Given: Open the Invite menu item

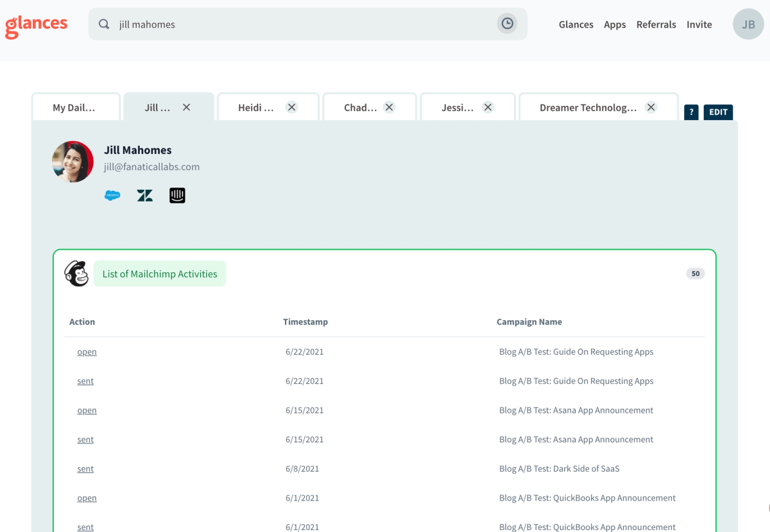Looking at the screenshot, I should click(x=699, y=24).
